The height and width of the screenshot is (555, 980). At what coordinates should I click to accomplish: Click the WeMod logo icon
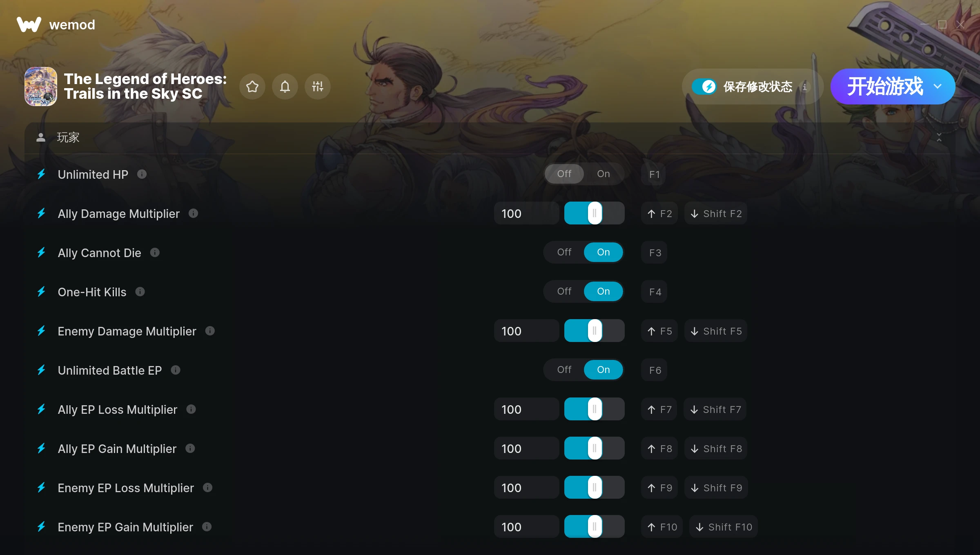[x=29, y=24]
